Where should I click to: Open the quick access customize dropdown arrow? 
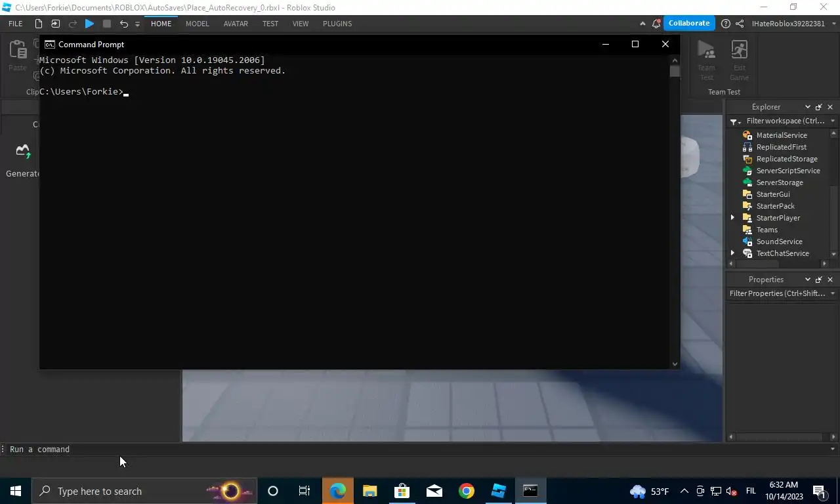[137, 24]
